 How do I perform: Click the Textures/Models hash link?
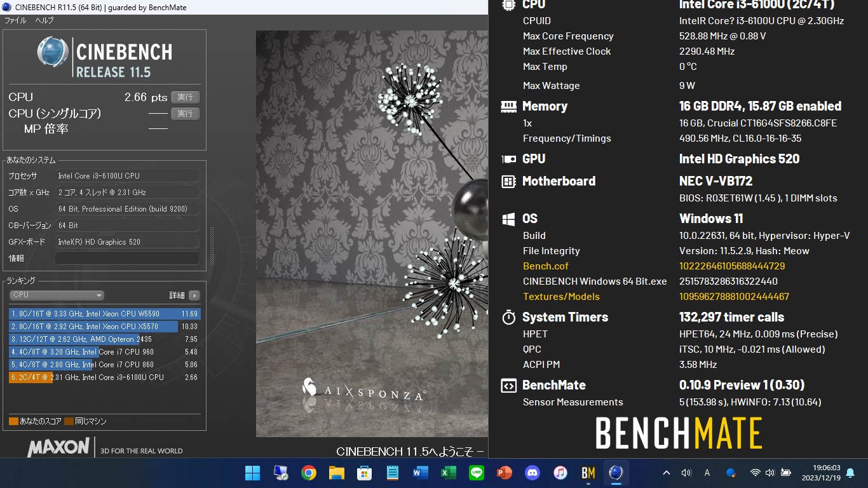click(x=734, y=297)
